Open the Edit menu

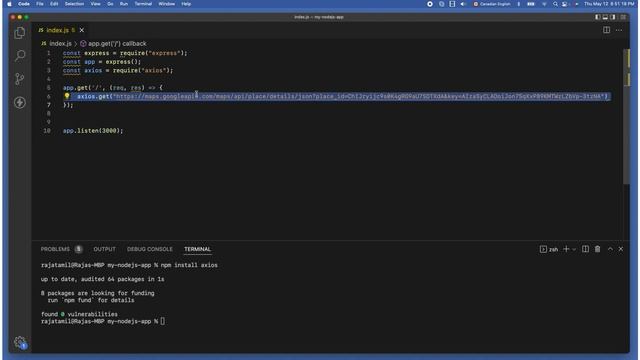54,4
